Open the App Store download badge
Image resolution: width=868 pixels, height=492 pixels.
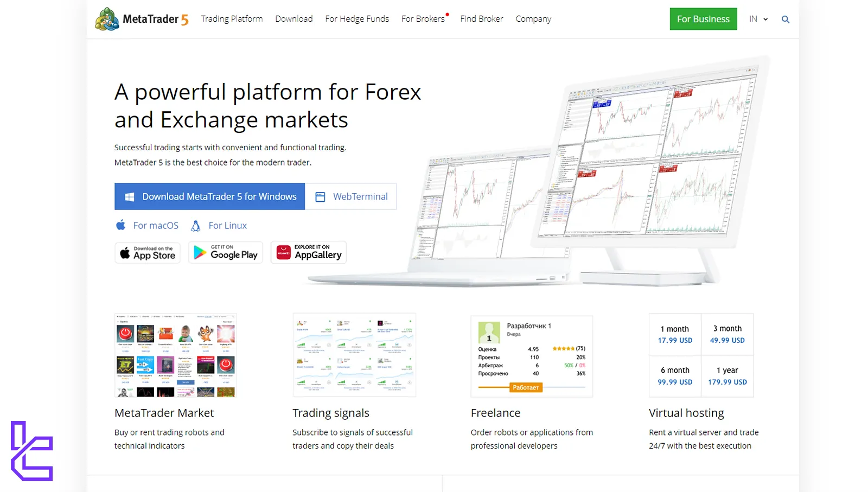pyautogui.click(x=148, y=253)
